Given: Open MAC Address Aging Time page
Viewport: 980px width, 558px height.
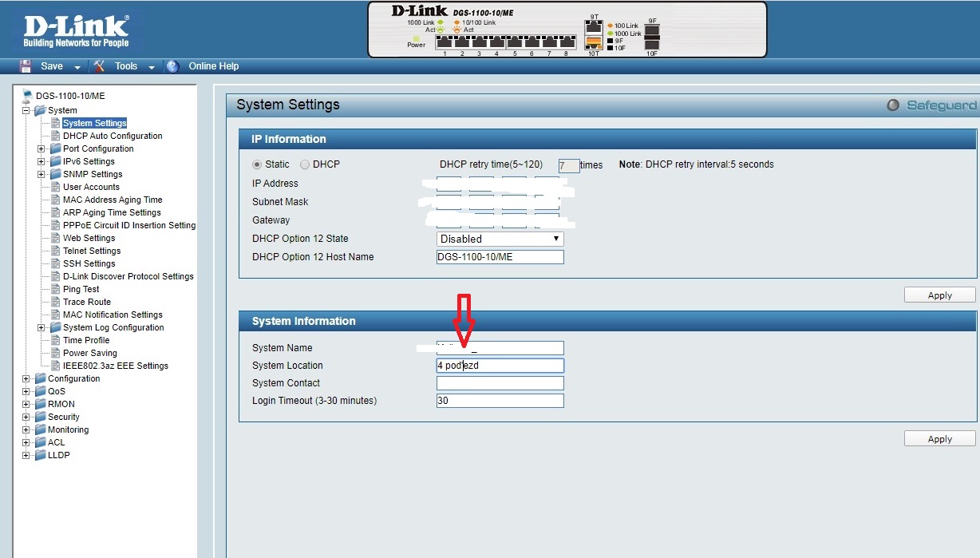Looking at the screenshot, I should 113,200.
